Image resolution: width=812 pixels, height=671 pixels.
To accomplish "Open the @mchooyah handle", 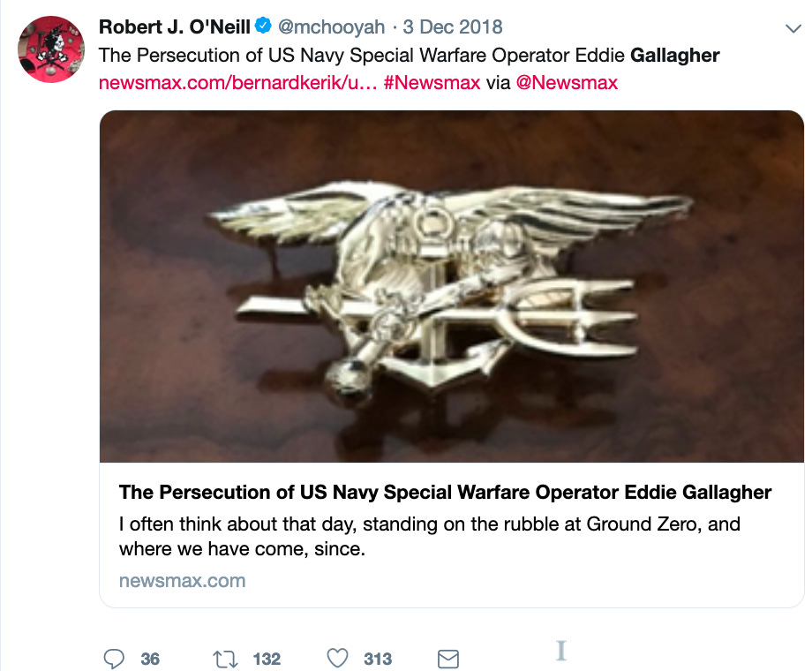I will (332, 27).
